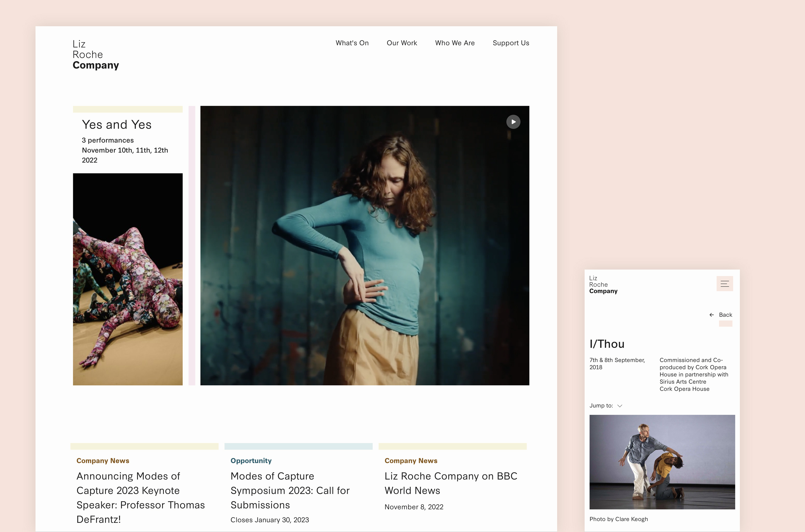Viewport: 805px width, 532px height.
Task: Click the Back link text on mobile
Action: pyautogui.click(x=725, y=315)
